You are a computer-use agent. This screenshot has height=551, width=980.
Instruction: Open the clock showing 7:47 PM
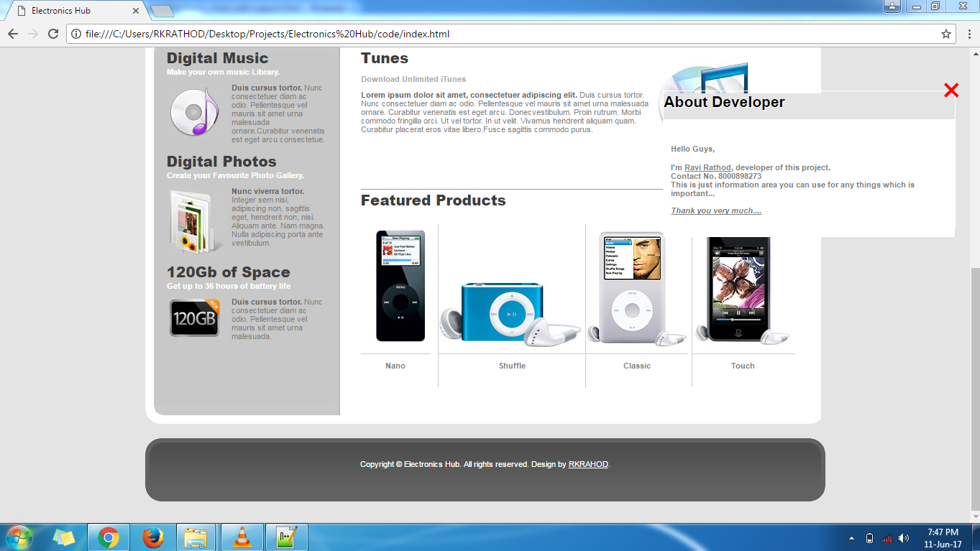(943, 538)
